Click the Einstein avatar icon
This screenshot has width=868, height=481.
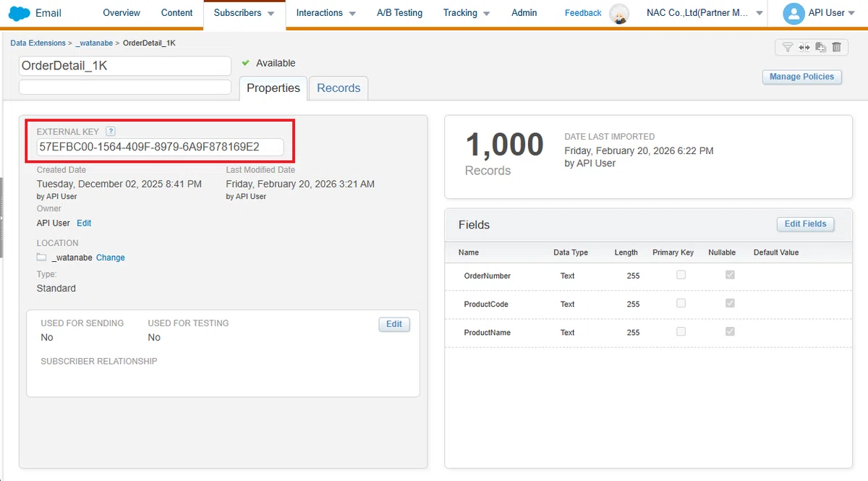tap(618, 13)
